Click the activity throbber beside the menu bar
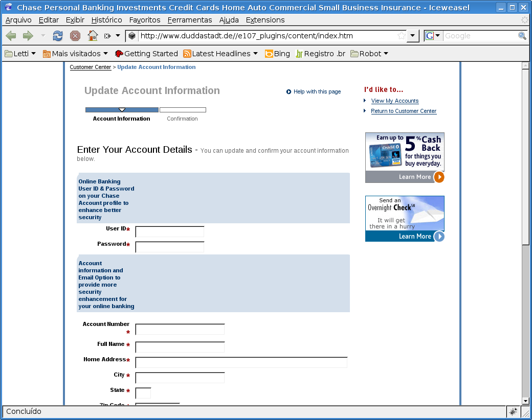The width and height of the screenshot is (532, 420). click(x=524, y=20)
